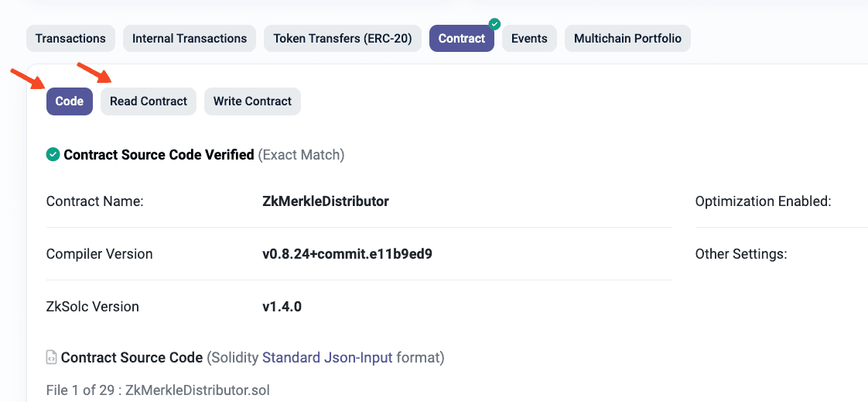Go to the Events tab

[x=529, y=39]
